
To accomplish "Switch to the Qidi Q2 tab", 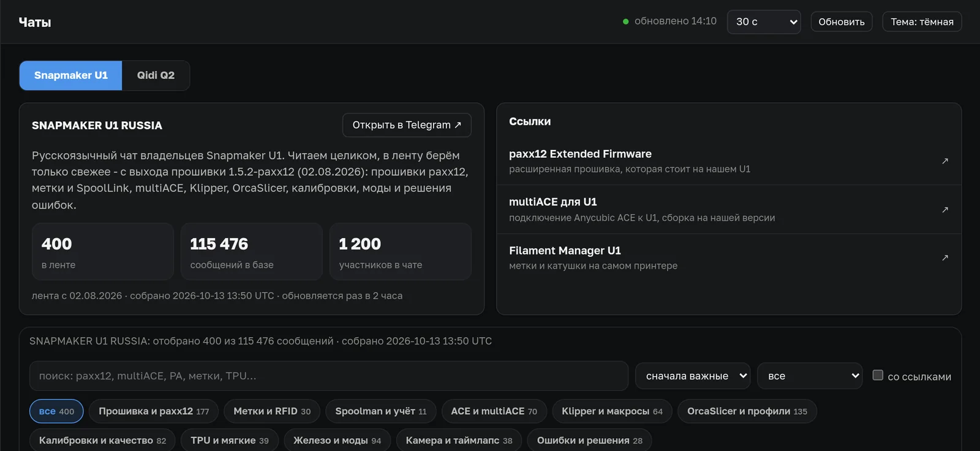I will click(x=156, y=75).
